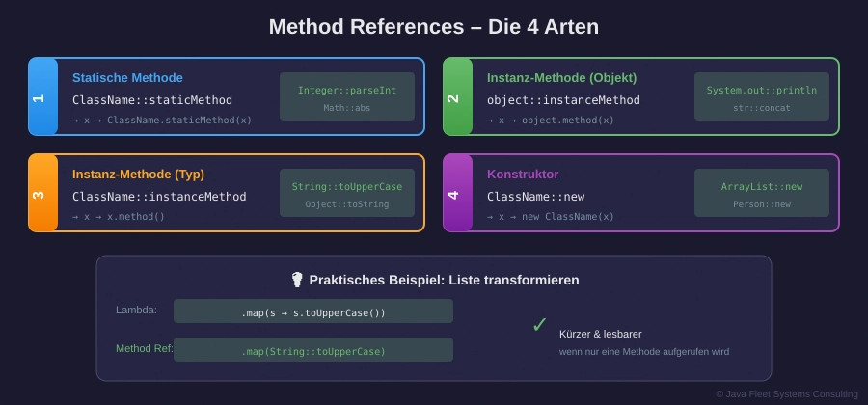Click the Integer::parseInt example box
The height and width of the screenshot is (405, 868).
coord(347,96)
